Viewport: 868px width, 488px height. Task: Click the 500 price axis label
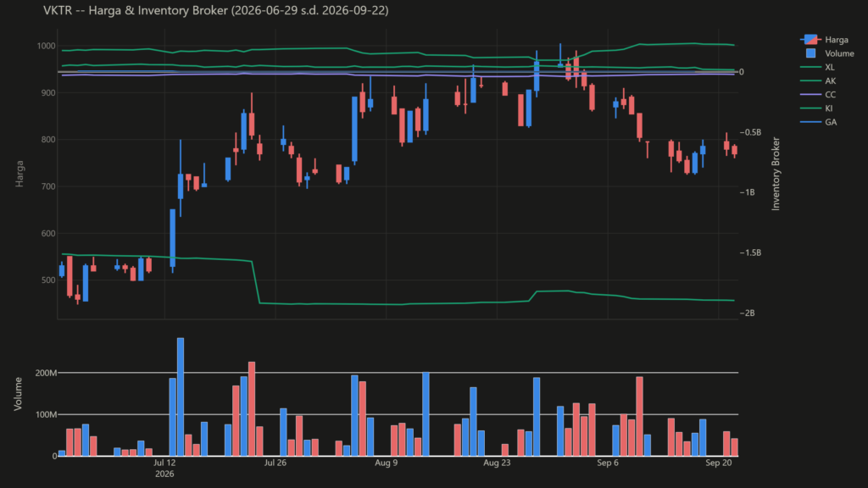click(48, 280)
